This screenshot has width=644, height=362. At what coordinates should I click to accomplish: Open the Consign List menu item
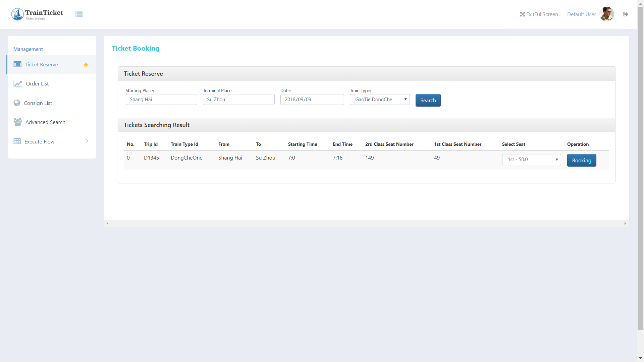tap(38, 103)
